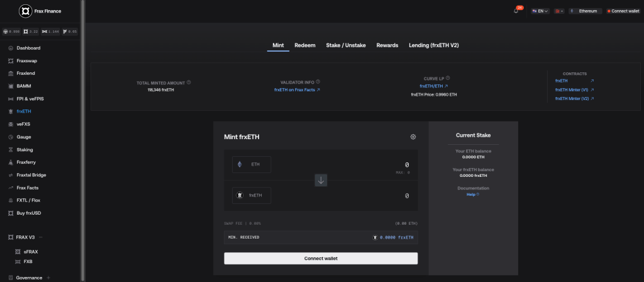Screen dimensions: 644x282
Task: Open the Lending (frxETH V2) tab
Action: (x=433, y=45)
